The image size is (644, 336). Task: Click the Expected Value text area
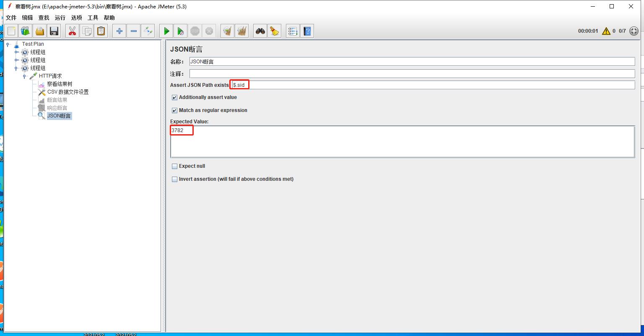tap(402, 142)
